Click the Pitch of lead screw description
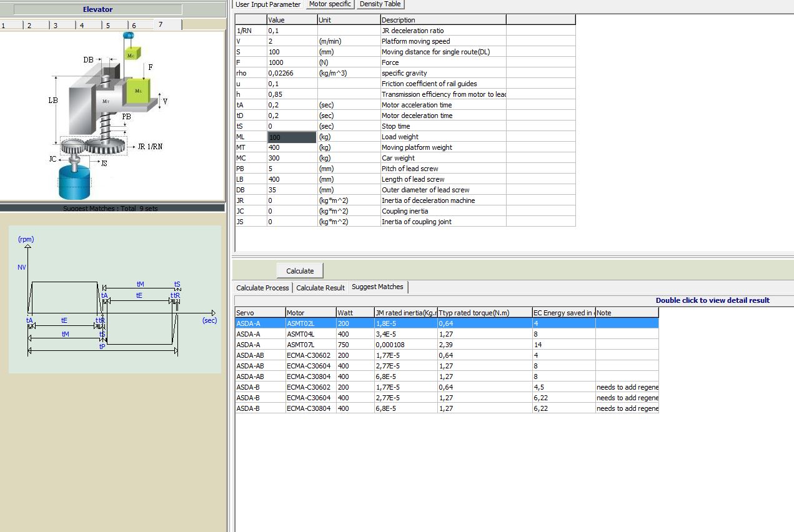 tap(410, 169)
